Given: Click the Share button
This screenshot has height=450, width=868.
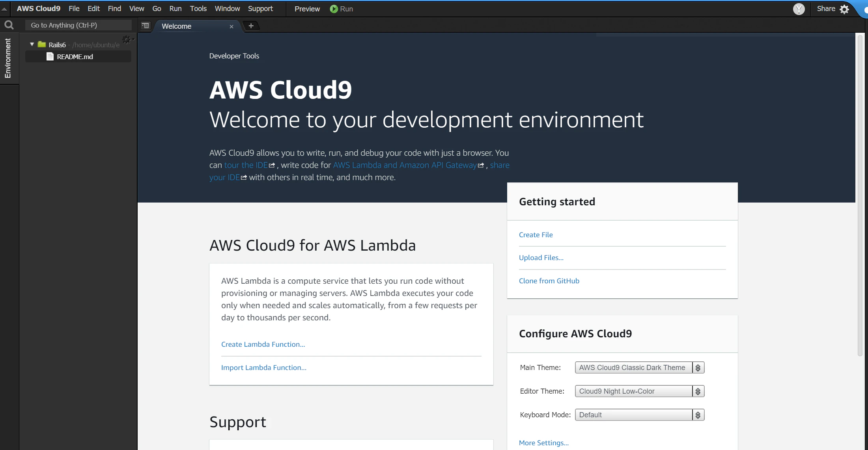Looking at the screenshot, I should tap(826, 9).
